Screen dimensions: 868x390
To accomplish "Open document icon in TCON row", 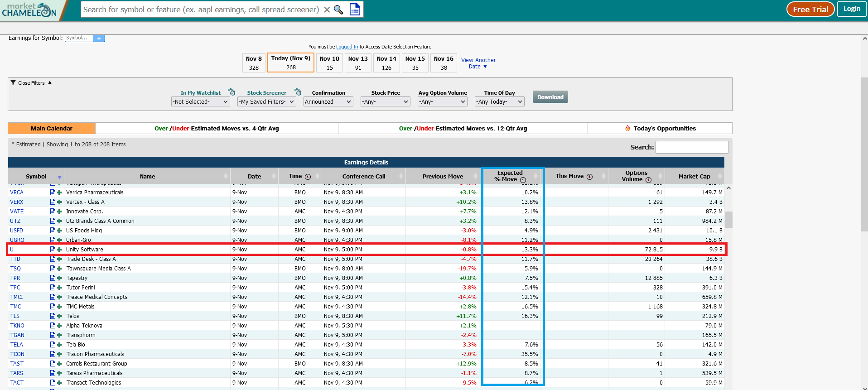I will (53, 354).
